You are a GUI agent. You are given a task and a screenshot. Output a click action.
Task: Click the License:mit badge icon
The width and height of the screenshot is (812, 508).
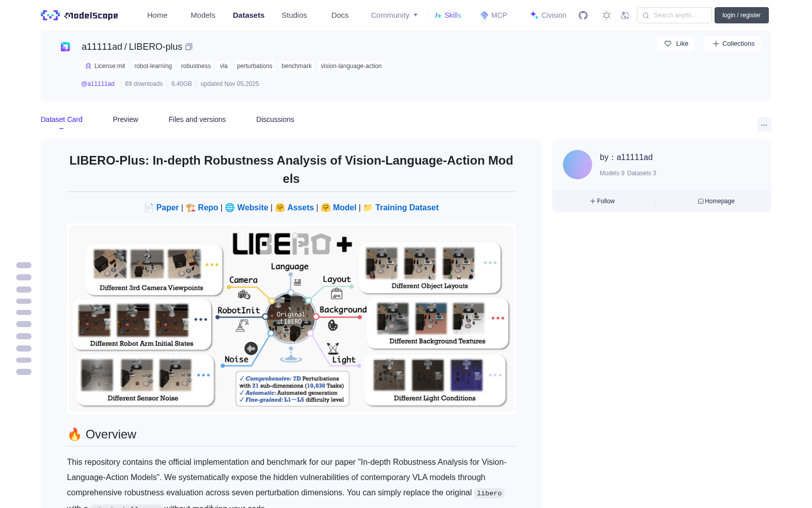[88, 66]
